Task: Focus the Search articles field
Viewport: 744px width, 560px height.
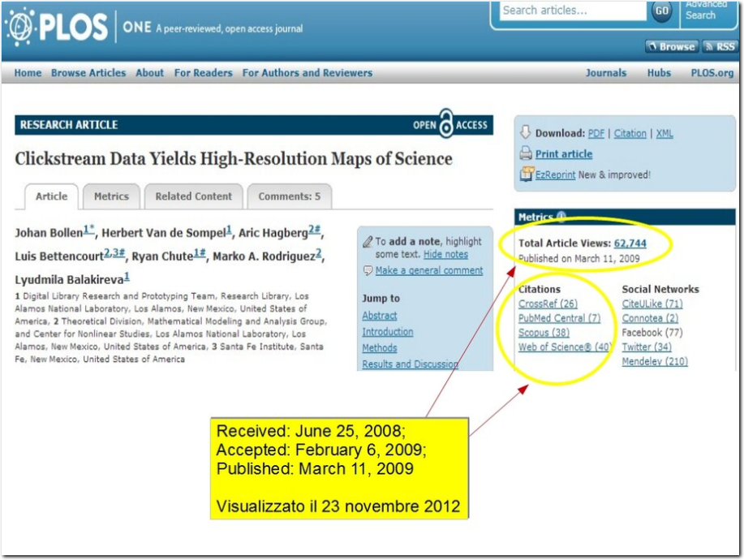Action: (573, 11)
